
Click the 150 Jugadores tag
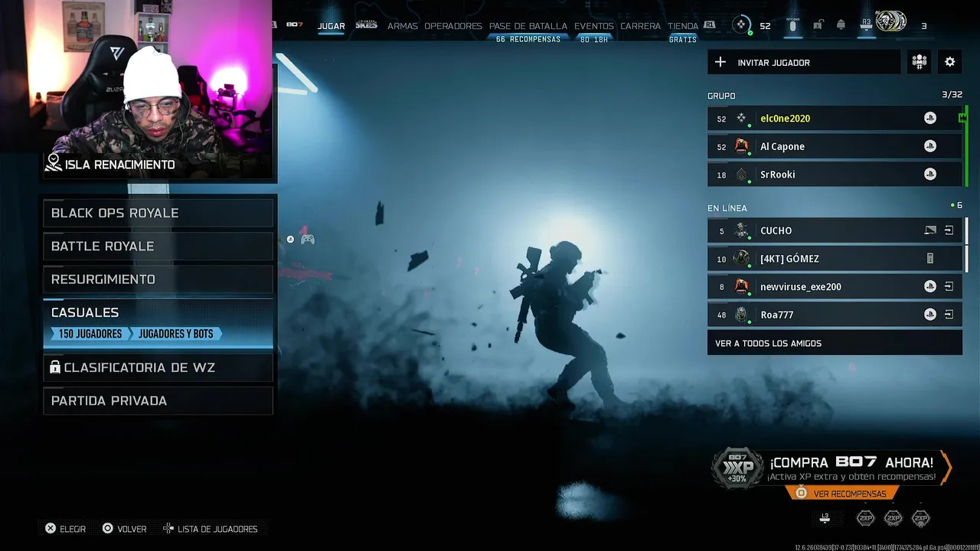[90, 334]
